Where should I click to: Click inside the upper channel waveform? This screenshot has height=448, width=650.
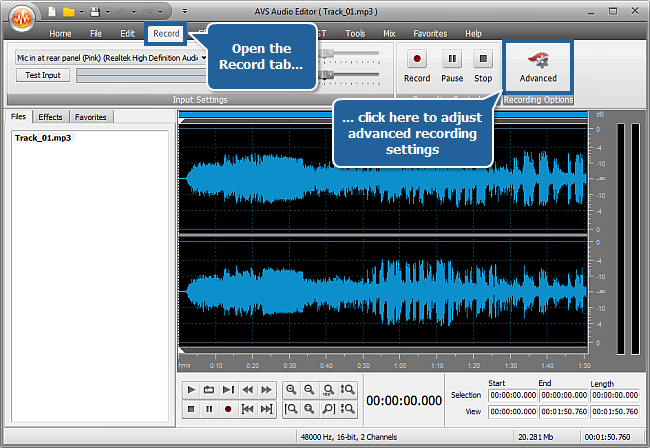tap(383, 179)
